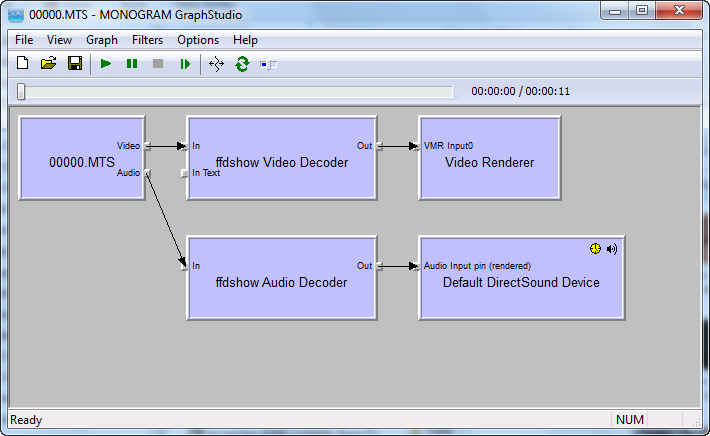This screenshot has height=436, width=710.
Task: Click the Out pin of ffdshow Video Decoder
Action: 379,146
